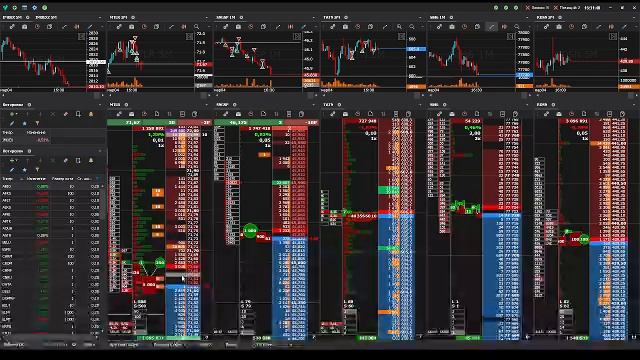640x360 pixels.
Task: Click the red -38 sell bar in first order book
Action: click(195, 122)
